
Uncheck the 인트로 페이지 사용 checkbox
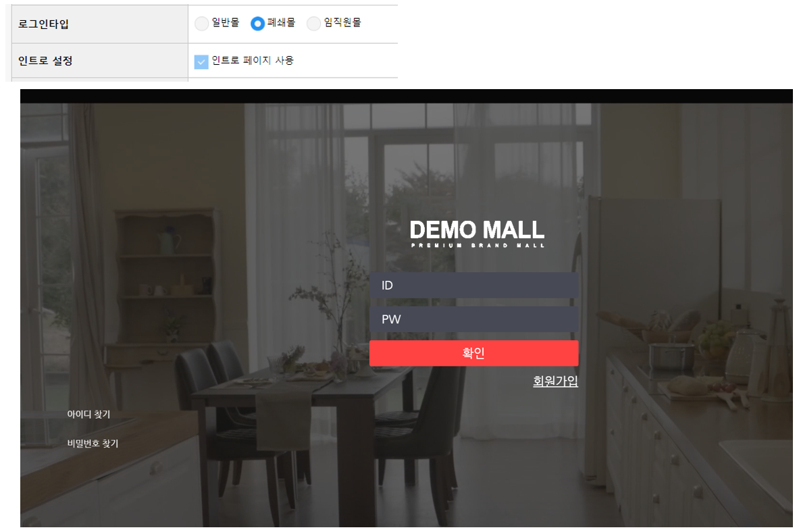pos(201,61)
